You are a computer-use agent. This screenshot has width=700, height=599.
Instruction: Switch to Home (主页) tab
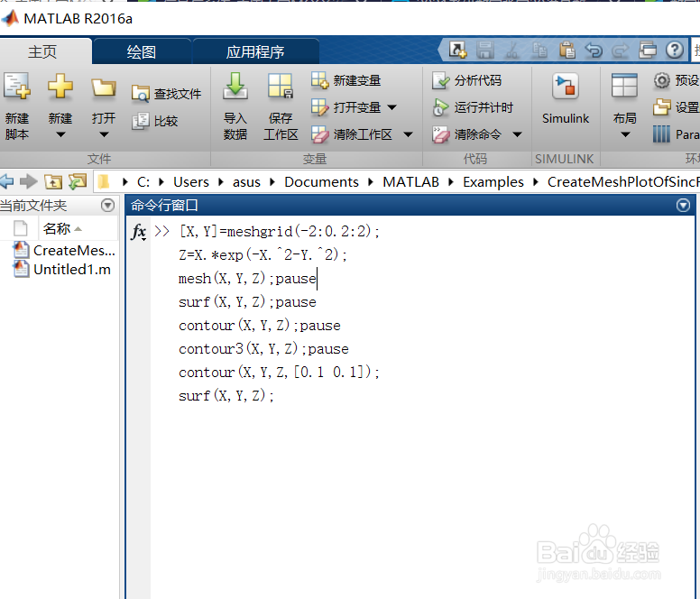(x=43, y=51)
